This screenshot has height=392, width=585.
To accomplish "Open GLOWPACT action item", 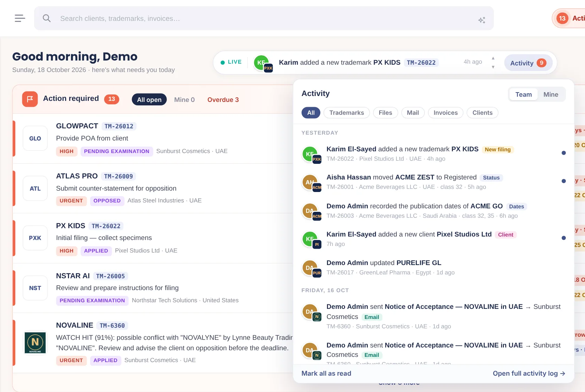I will (153, 138).
